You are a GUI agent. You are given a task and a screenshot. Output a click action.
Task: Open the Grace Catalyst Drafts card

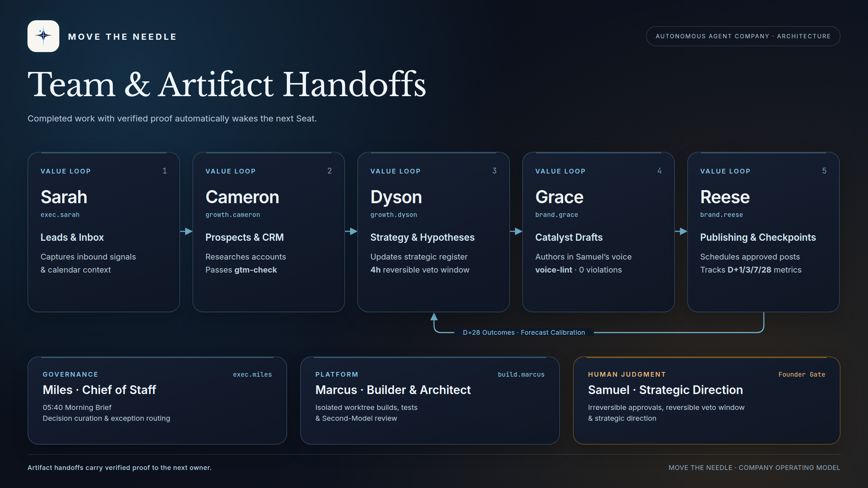[599, 232]
